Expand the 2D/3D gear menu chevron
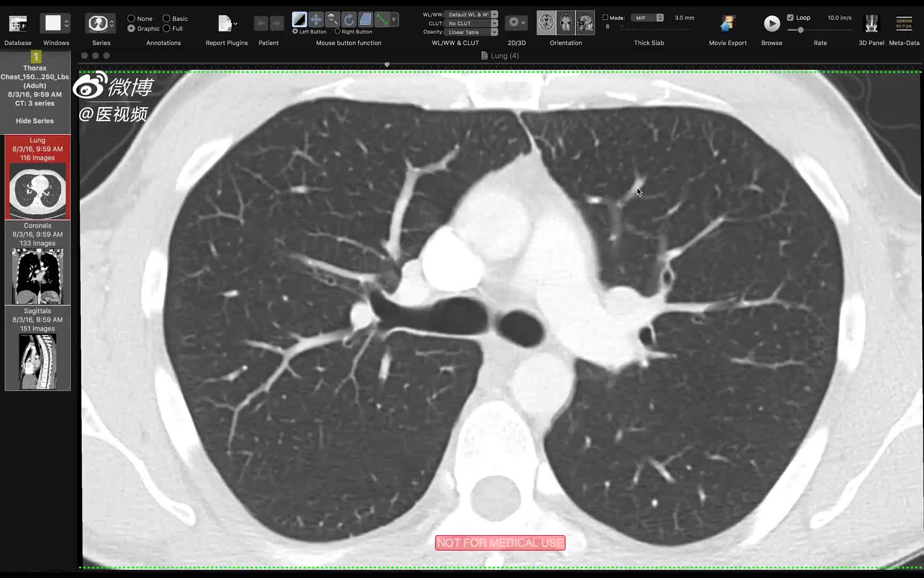Viewport: 924px width, 578px height. point(523,22)
